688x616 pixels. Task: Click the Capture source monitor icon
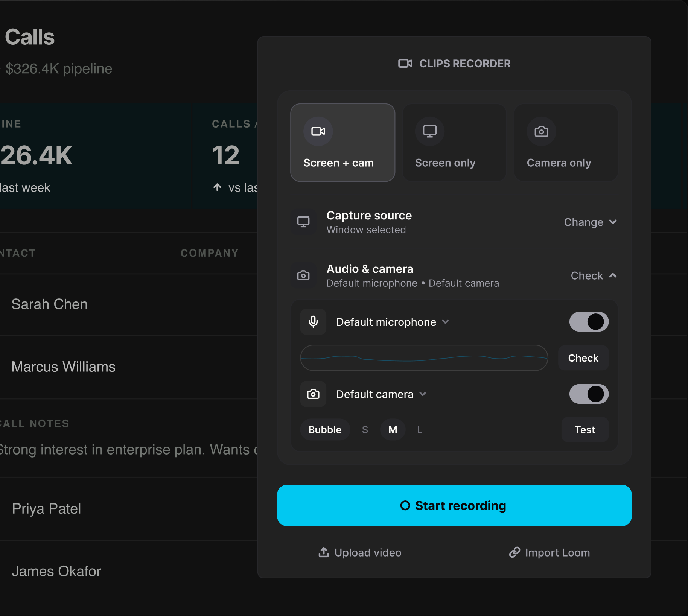[303, 222]
